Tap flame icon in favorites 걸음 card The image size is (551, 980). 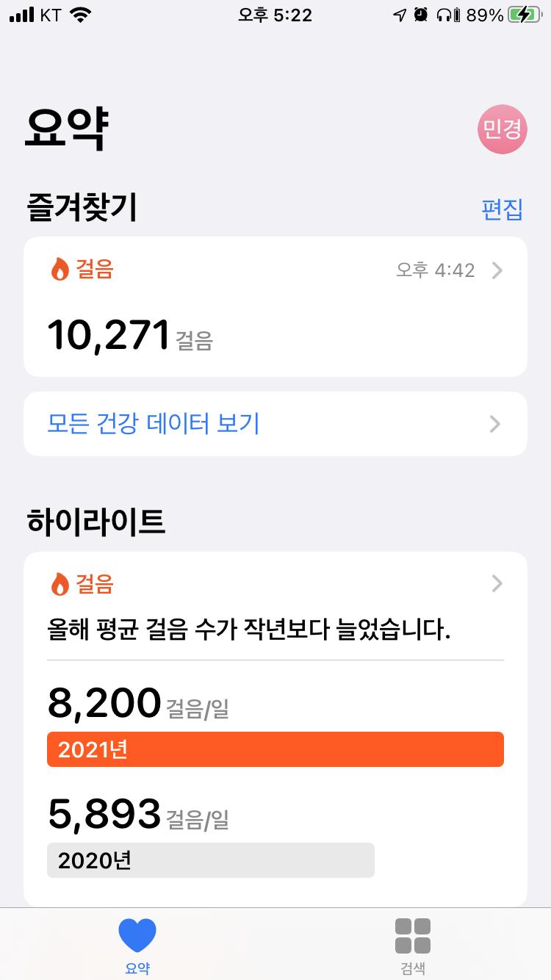point(60,270)
